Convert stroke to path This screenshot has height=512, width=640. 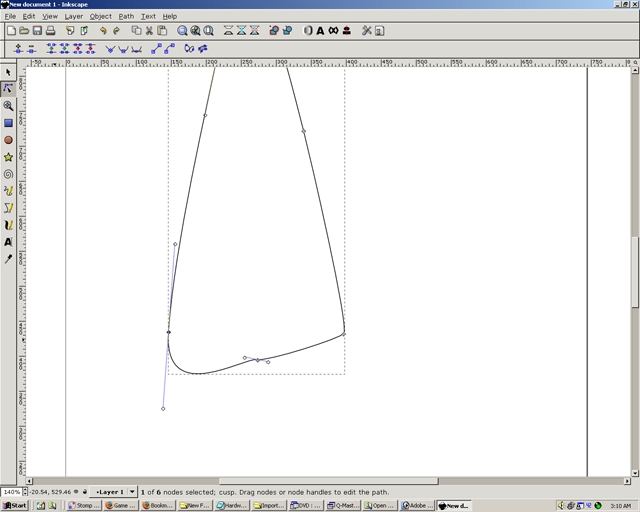[202, 49]
